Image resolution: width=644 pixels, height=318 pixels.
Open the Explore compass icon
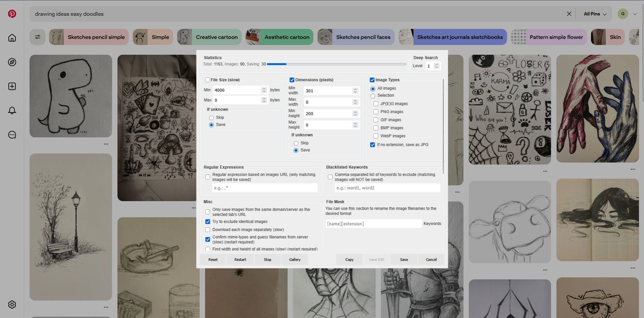pos(12,62)
